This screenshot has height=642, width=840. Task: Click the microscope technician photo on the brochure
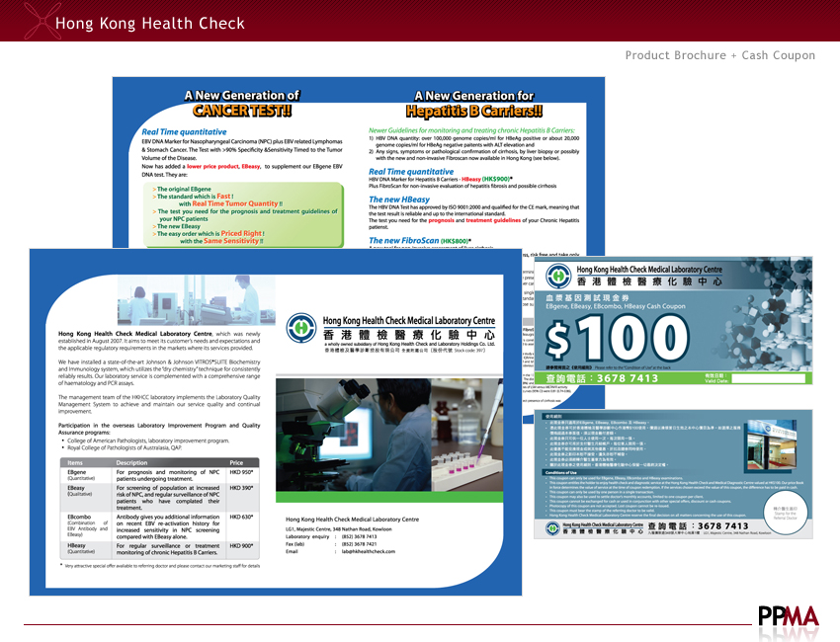354,435
